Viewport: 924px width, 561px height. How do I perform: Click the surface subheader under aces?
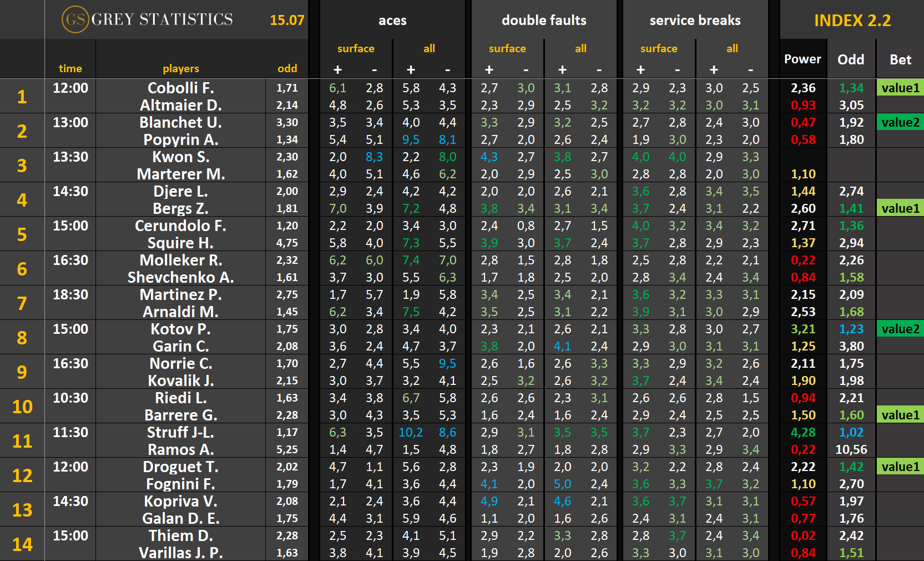(x=356, y=48)
